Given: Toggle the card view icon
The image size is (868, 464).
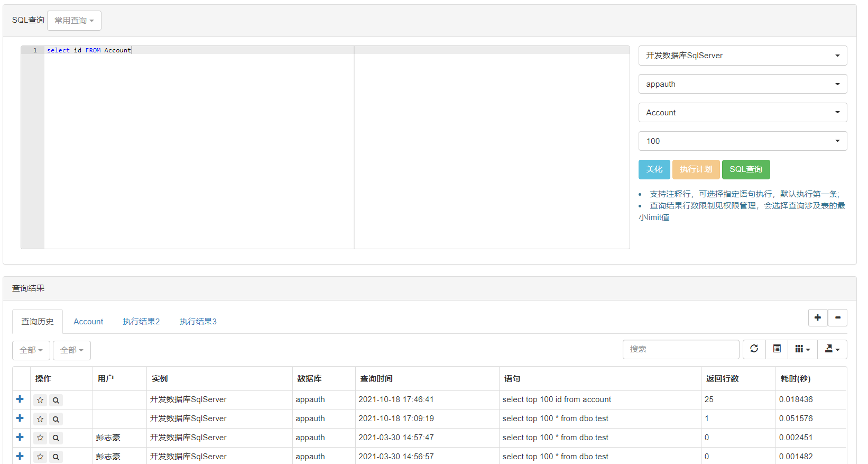Looking at the screenshot, I should click(x=777, y=349).
